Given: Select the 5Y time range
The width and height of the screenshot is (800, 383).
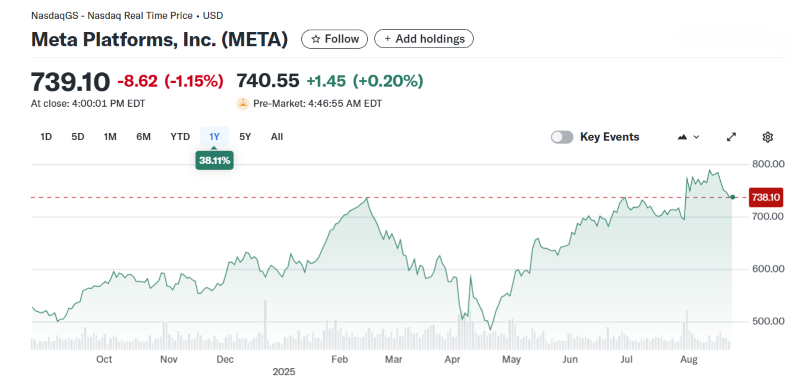Looking at the screenshot, I should [245, 137].
